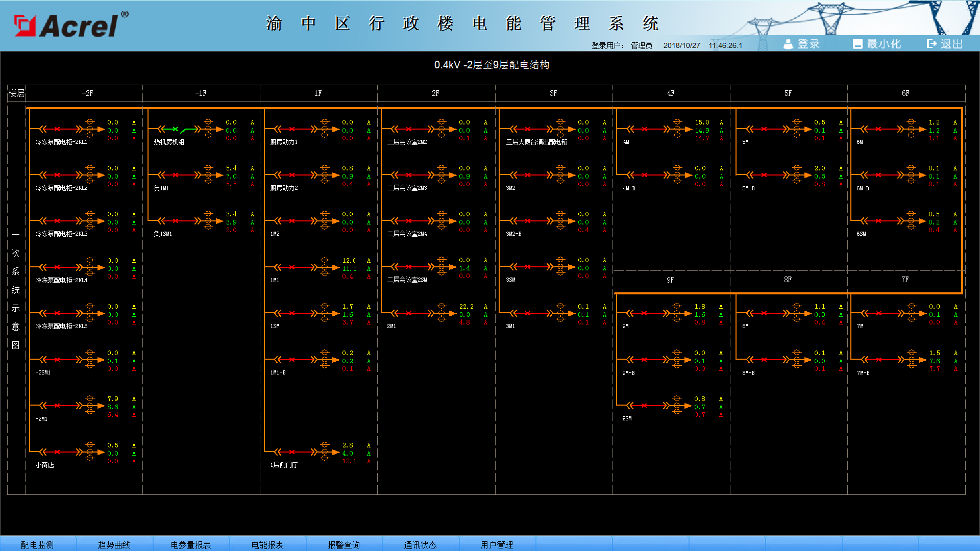Viewport: 980px width, 551px height.
Task: Click the transformer symbol of 5M-B circuit
Action: [x=797, y=175]
